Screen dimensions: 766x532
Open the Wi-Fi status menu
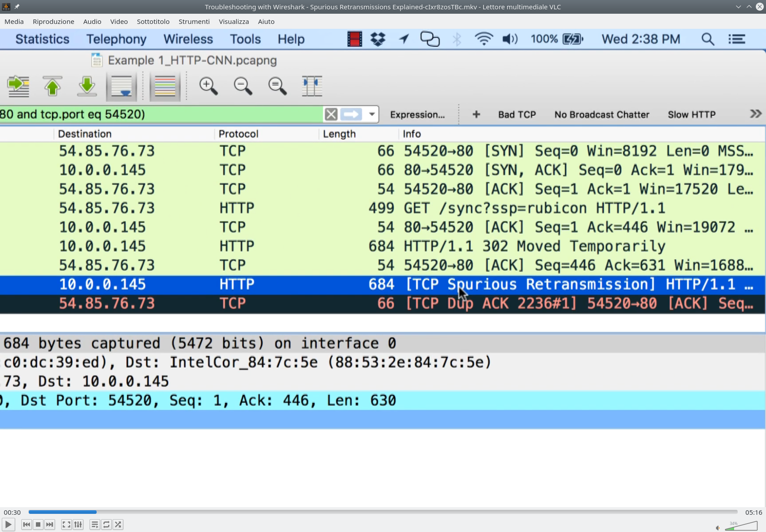pyautogui.click(x=484, y=39)
